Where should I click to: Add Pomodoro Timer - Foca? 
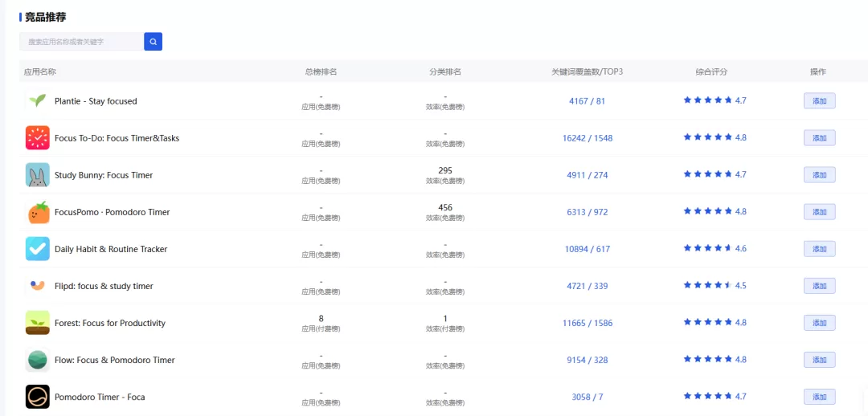pyautogui.click(x=819, y=398)
